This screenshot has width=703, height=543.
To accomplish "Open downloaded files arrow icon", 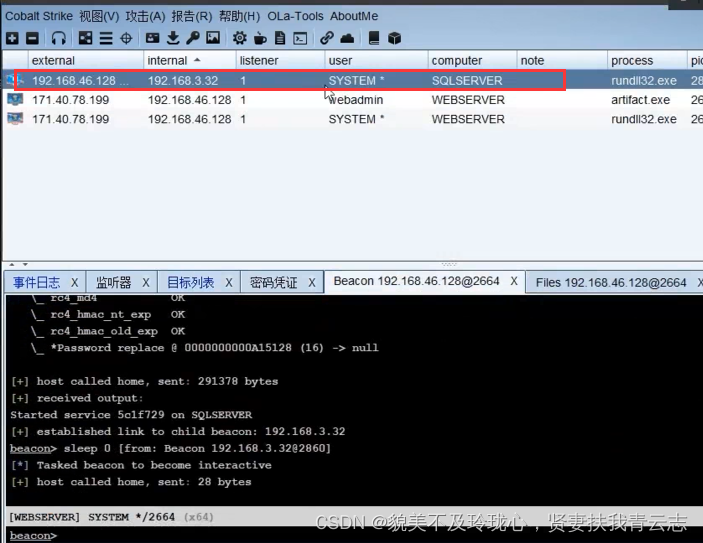I will (173, 38).
